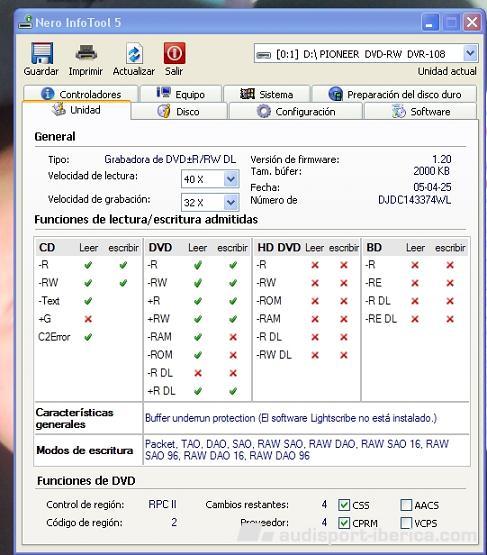Screen dimensions: 487x555
Task: Click the red cross for DVD -R DL Leer
Action: click(198, 373)
